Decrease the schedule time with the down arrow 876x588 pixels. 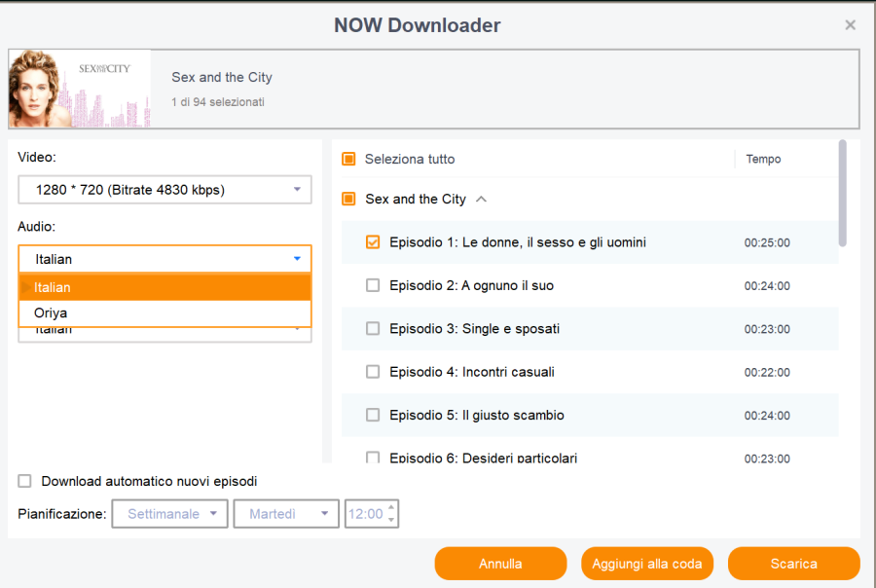coord(391,520)
